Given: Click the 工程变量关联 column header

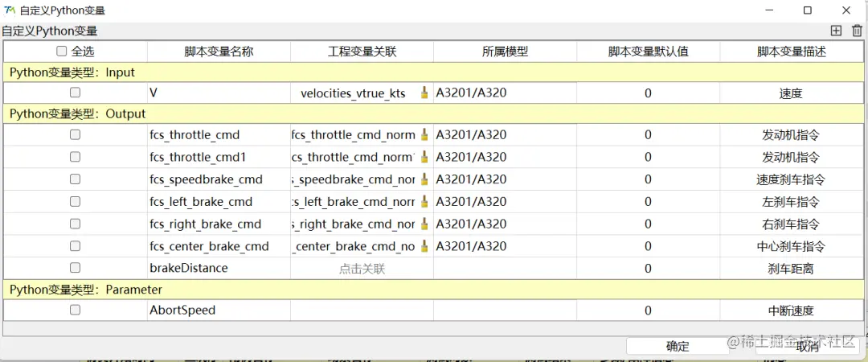Looking at the screenshot, I should pyautogui.click(x=362, y=52).
